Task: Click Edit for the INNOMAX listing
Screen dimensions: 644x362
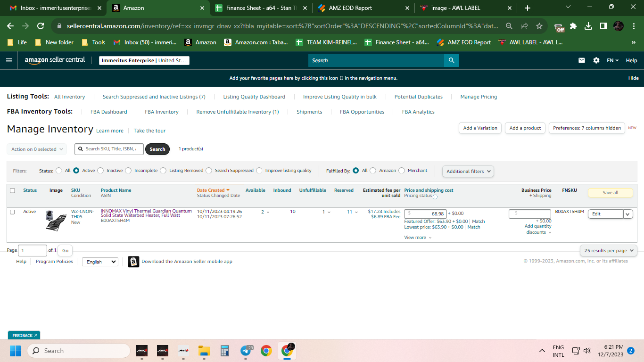Action: pyautogui.click(x=605, y=214)
